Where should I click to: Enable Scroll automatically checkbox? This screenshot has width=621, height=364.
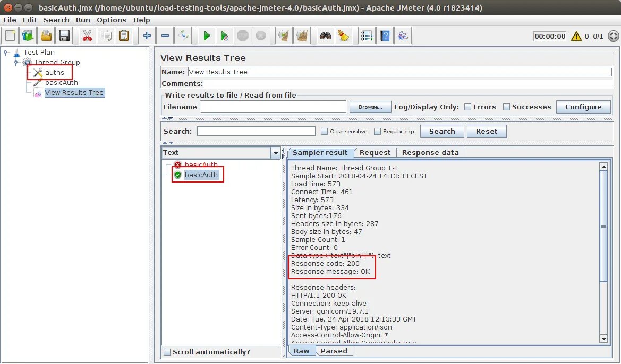pyautogui.click(x=167, y=352)
